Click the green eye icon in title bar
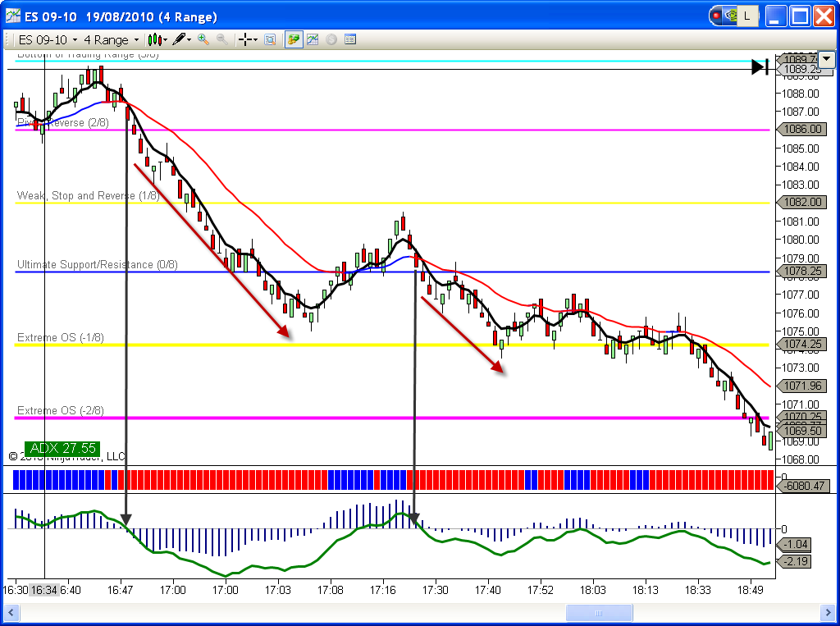Screen dimensions: 840x626 click(731, 16)
